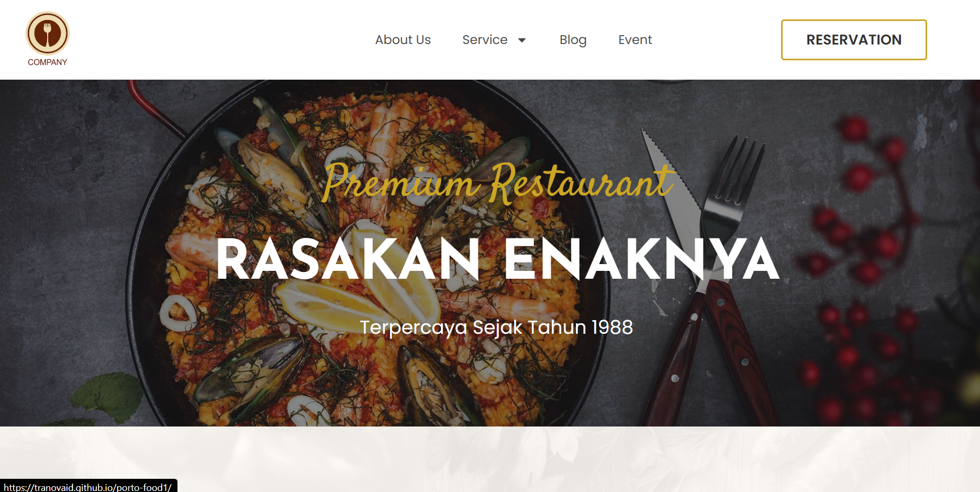Click the Premium Restaurant script heading
Viewport: 980px width, 492px height.
tap(497, 182)
